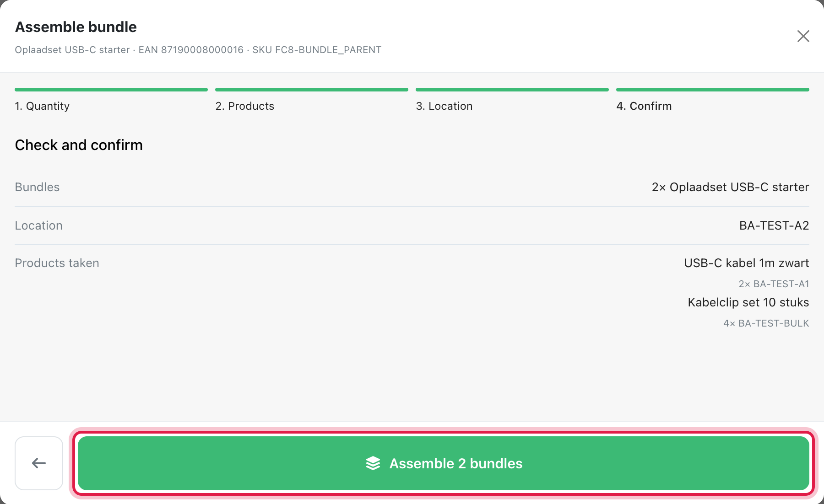Click the 'Assemble bundle' dialog title
This screenshot has height=504, width=824.
[76, 27]
